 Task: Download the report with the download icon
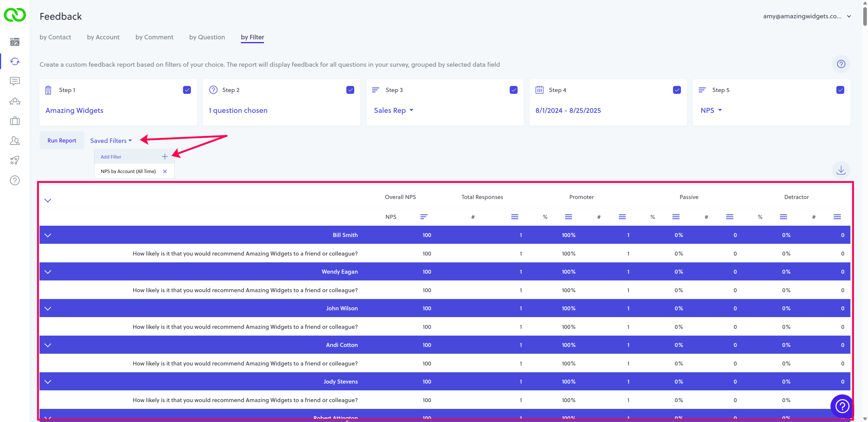point(841,170)
